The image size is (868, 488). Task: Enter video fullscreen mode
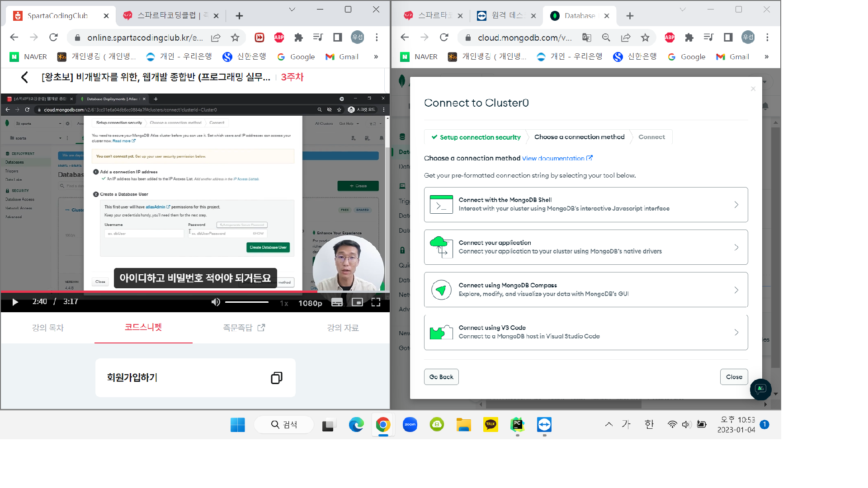pyautogui.click(x=376, y=302)
